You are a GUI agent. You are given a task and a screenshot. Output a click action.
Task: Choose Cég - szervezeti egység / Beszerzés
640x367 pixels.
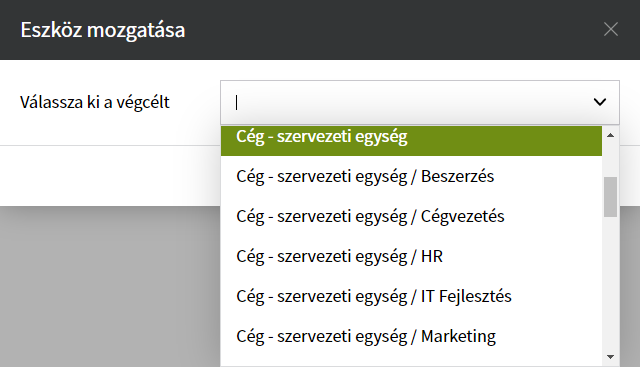point(411,176)
